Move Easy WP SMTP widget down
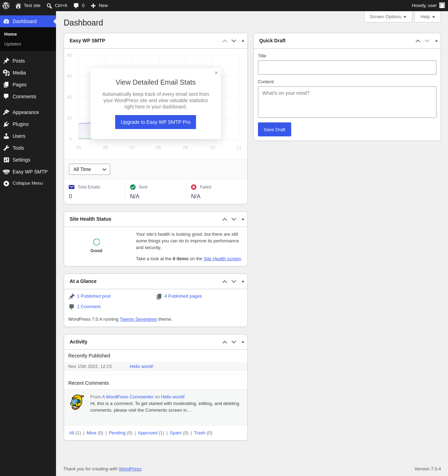This screenshot has width=448, height=476. point(234,41)
